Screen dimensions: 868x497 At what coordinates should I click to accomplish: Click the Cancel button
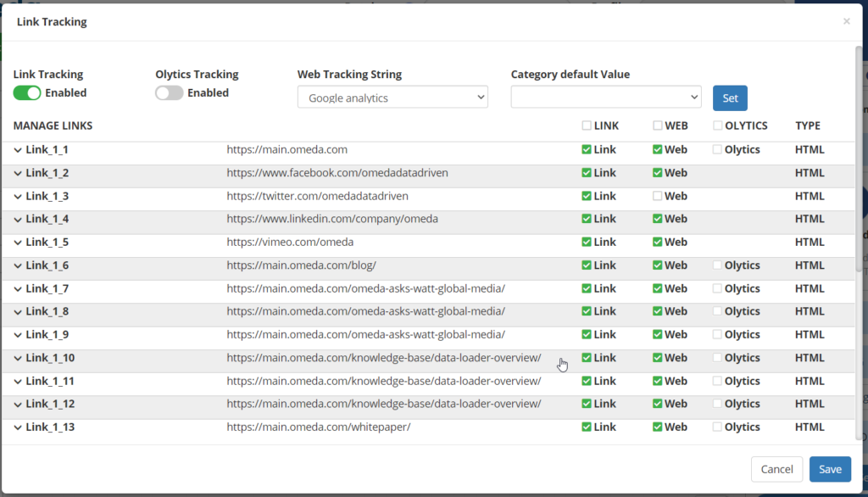click(x=776, y=469)
